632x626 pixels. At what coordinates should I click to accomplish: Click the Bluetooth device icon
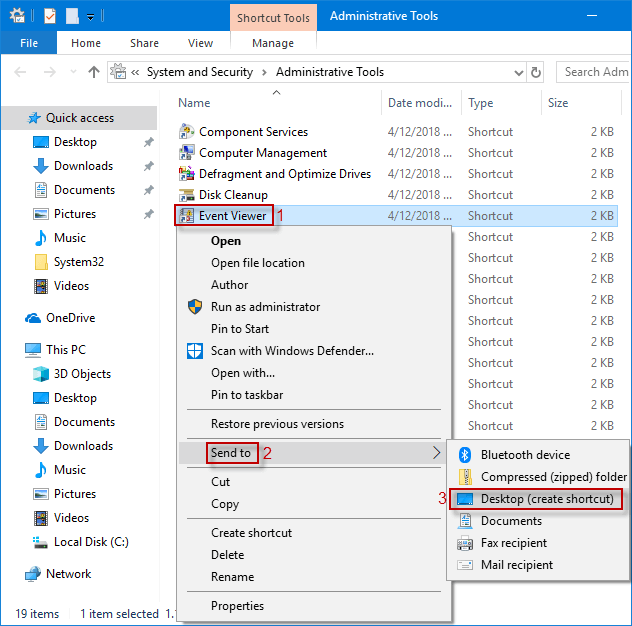[464, 455]
